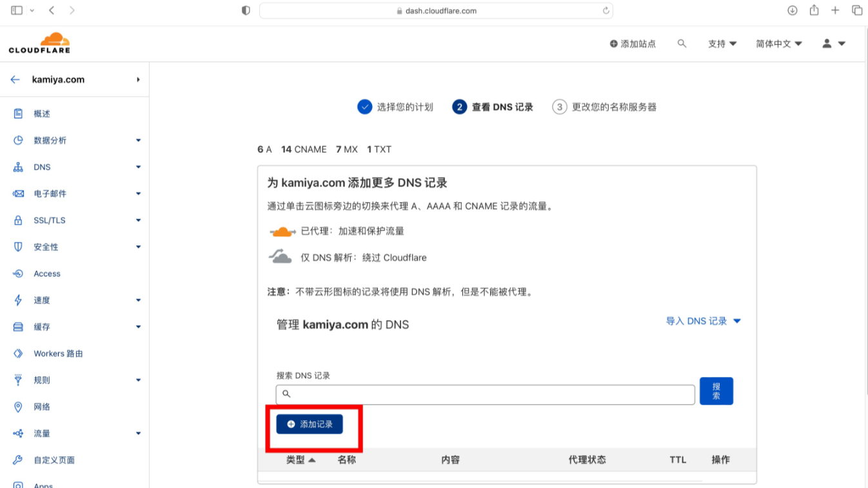Click the 搜索 DNS 记录 input field

click(485, 394)
